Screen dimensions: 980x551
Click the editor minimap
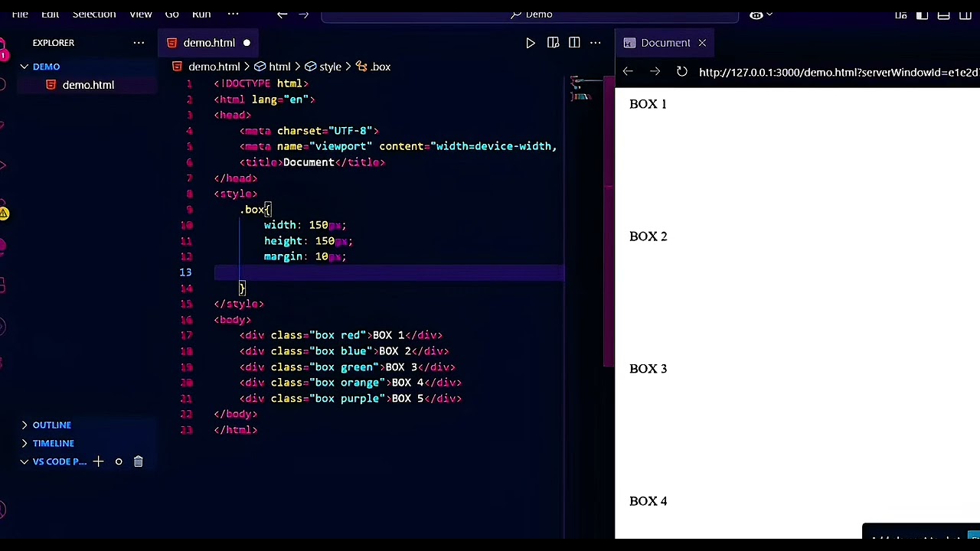pos(586,89)
